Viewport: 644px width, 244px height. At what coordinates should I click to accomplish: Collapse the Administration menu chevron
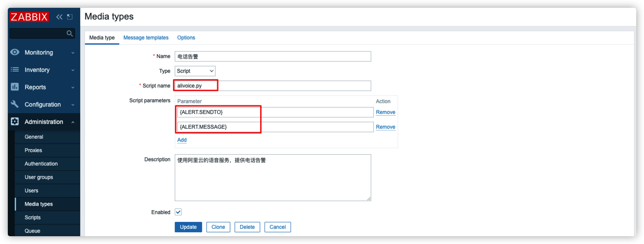73,122
